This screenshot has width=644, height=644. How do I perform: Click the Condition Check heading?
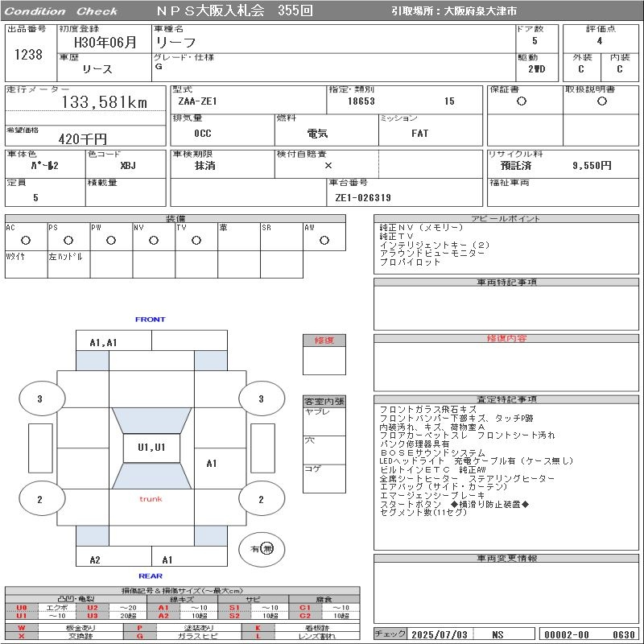point(61,11)
